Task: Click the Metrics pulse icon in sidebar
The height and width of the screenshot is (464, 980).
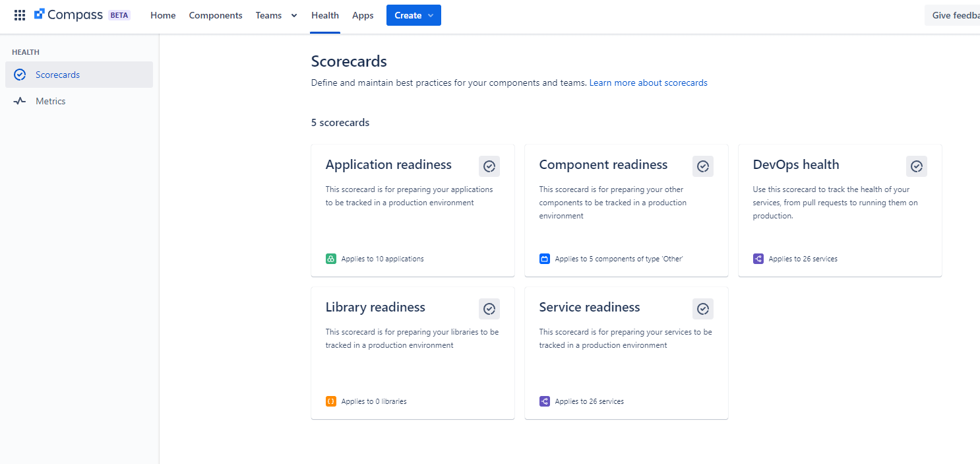Action: (x=20, y=101)
